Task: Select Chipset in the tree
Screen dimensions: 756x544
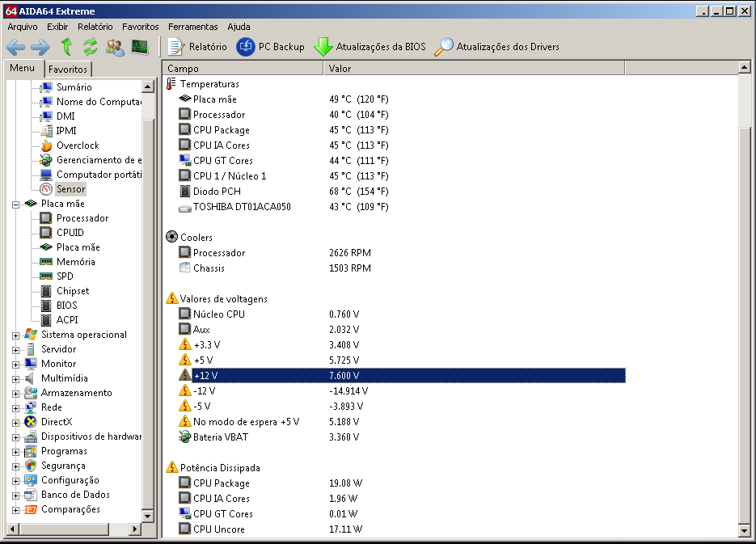Action: pyautogui.click(x=73, y=290)
